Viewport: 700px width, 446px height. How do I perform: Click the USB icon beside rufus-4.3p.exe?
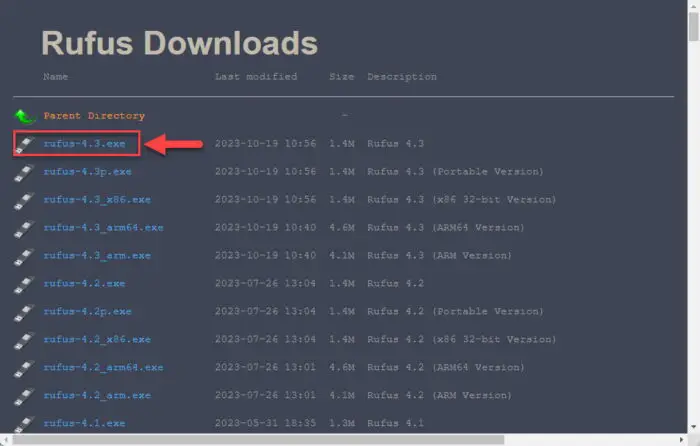(25, 173)
